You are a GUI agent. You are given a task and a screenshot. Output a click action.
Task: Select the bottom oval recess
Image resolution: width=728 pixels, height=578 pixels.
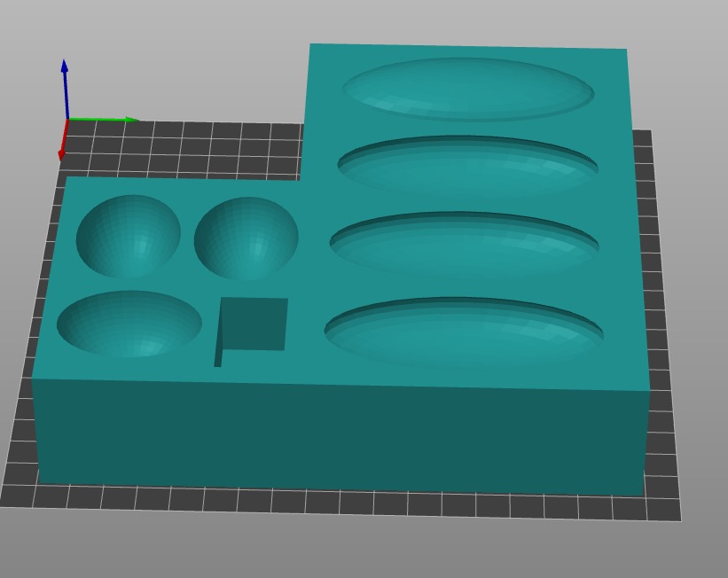click(x=464, y=332)
